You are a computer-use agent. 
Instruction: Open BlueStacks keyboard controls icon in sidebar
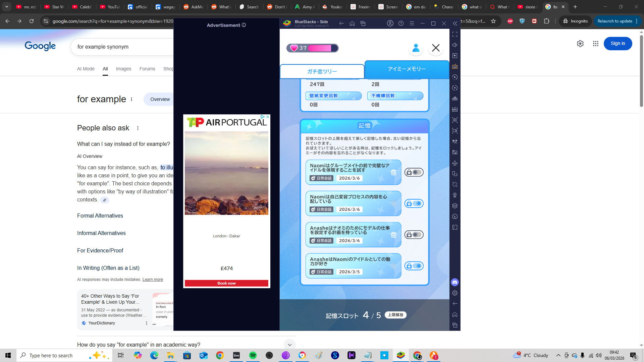point(455,66)
